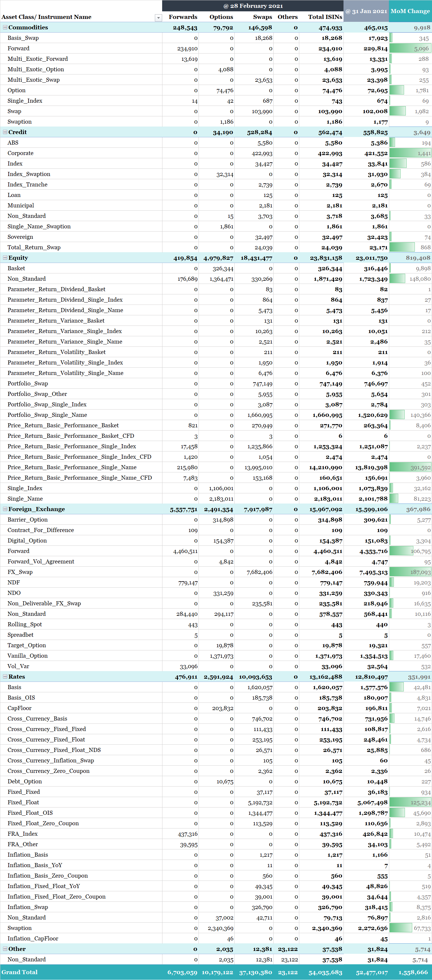
Task: Click the Commodities Forwards total 248,543
Action: (185, 28)
